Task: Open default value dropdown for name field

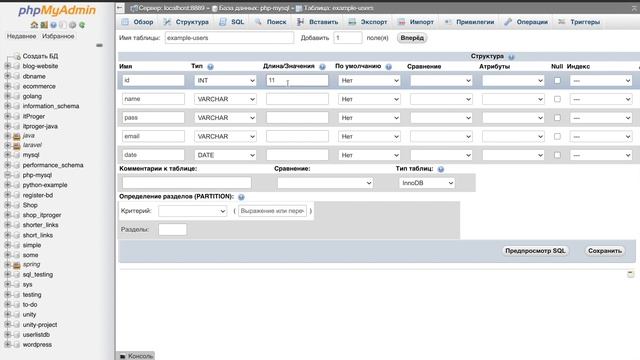Action: pyautogui.click(x=369, y=99)
